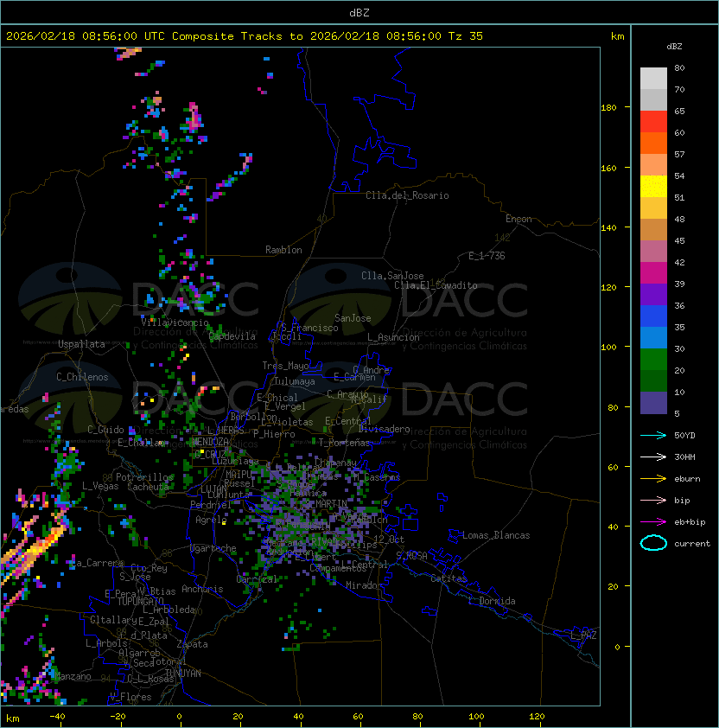
Task: Click the 'Clla.SanJose' map label
Action: 392,276
